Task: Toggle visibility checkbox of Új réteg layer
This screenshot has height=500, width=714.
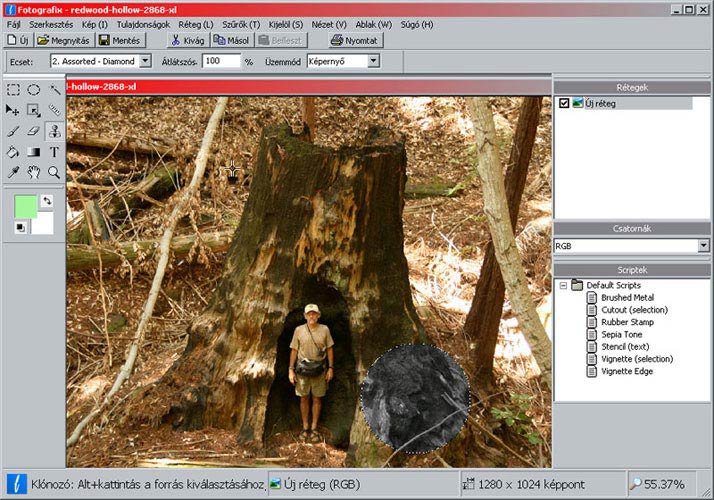Action: coord(565,103)
